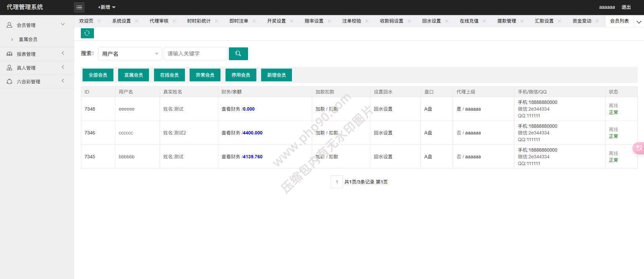Open 回水设置 for user eeeeee
Screen dimensions: 644x279
(383, 109)
